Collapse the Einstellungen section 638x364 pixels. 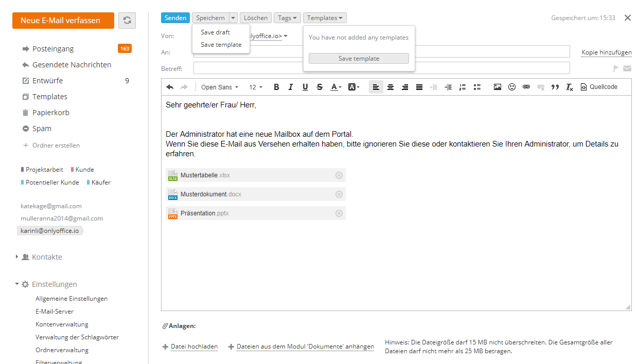pyautogui.click(x=17, y=284)
